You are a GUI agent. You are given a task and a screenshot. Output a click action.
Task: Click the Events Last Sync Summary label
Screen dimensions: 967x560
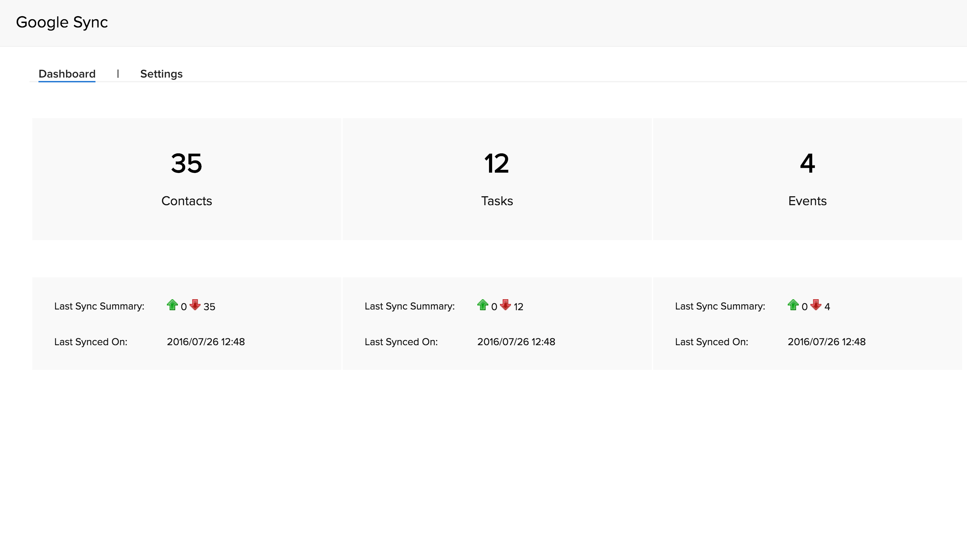point(720,306)
